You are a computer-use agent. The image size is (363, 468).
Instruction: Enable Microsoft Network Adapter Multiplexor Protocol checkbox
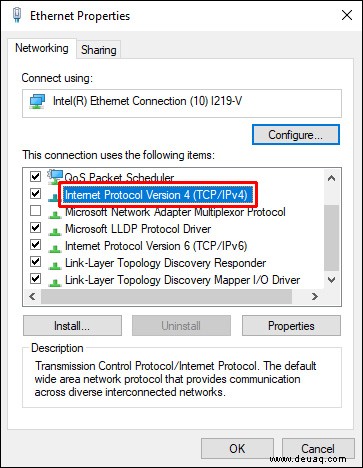click(35, 211)
